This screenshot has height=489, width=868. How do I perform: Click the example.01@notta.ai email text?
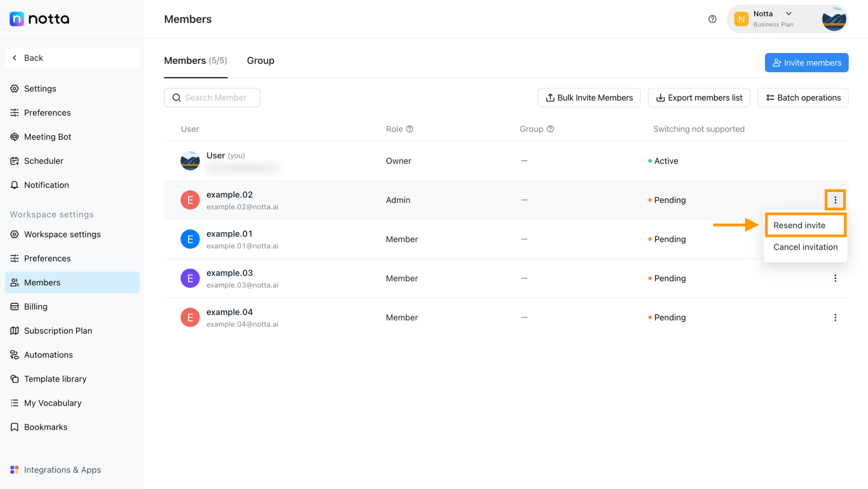[242, 246]
